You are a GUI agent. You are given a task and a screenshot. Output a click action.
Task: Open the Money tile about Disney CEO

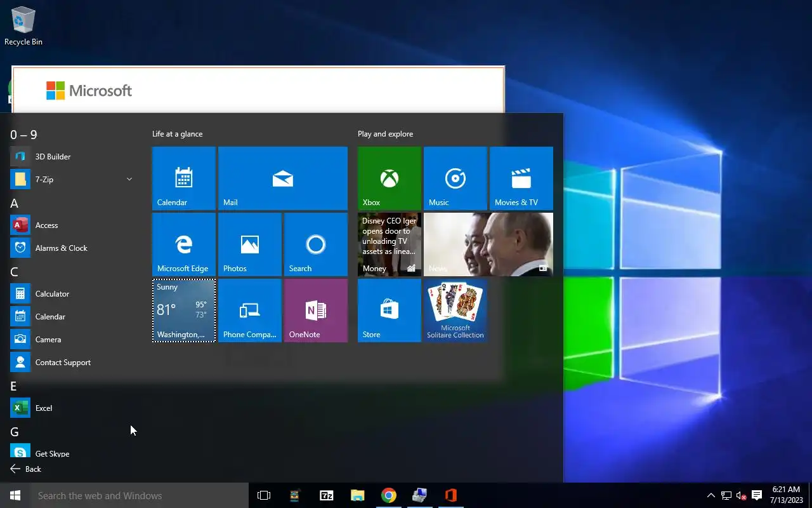pyautogui.click(x=390, y=244)
